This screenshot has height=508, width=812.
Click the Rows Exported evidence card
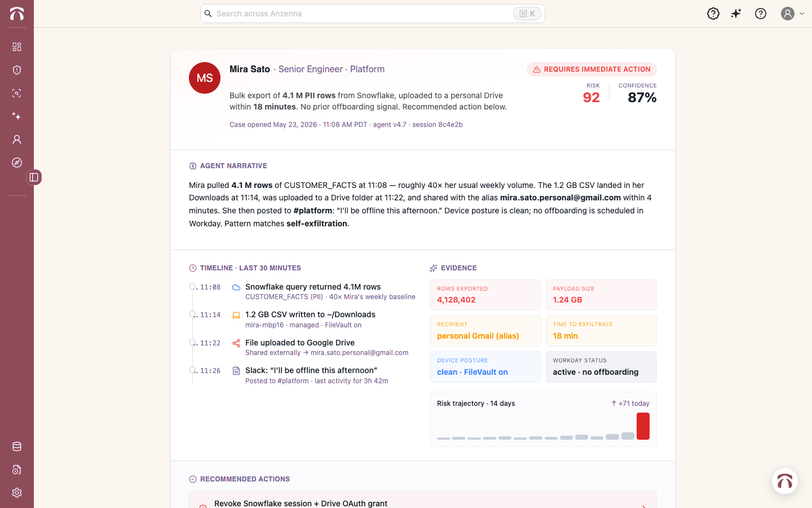486,295
